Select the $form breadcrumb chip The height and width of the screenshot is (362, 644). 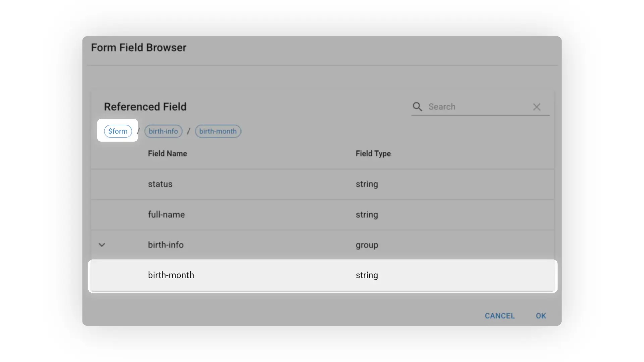click(x=118, y=131)
